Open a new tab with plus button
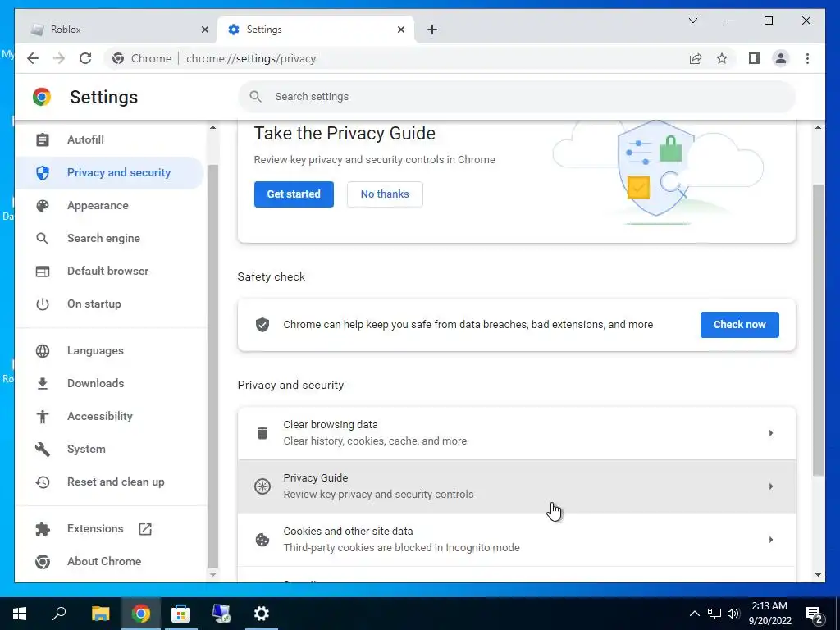The width and height of the screenshot is (840, 630). coord(432,30)
